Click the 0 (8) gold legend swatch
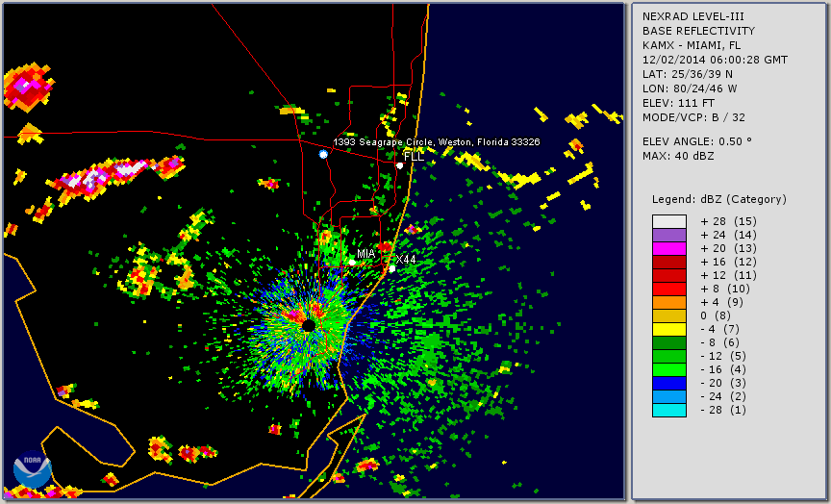831x504 pixels. 669,315
